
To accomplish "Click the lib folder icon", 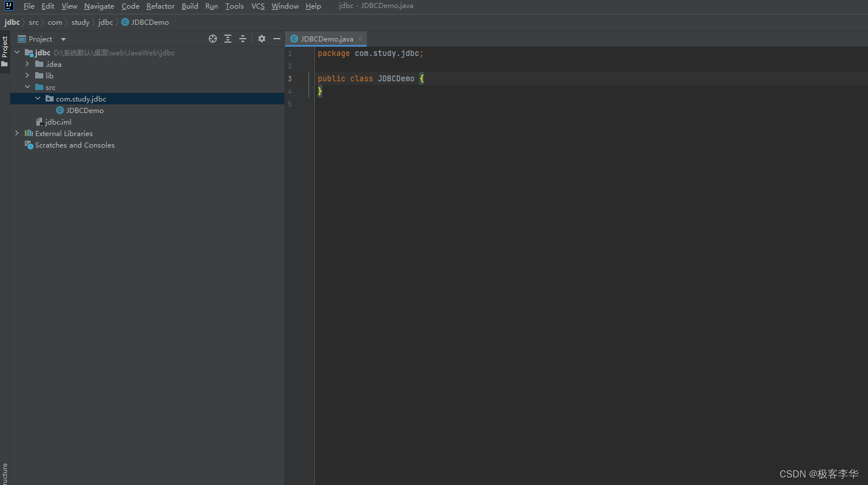I will click(39, 76).
